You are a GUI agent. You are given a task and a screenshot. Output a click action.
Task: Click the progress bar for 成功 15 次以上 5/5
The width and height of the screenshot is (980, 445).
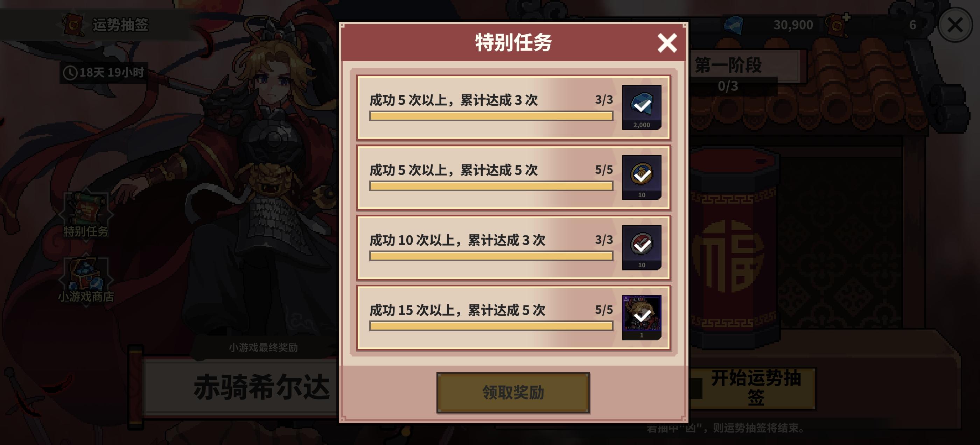pyautogui.click(x=491, y=326)
